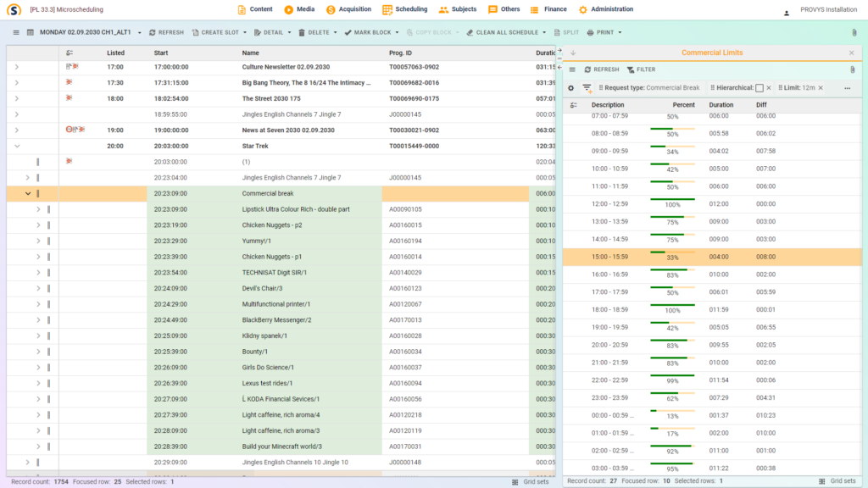
Task: Open the Media menu
Action: click(x=299, y=9)
